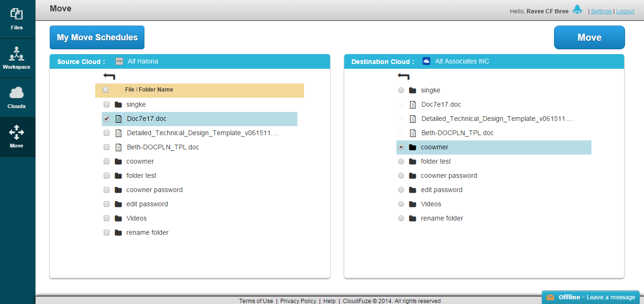The image size is (644, 304).
Task: Click source file icon for Doc7e17.doc
Action: [118, 119]
